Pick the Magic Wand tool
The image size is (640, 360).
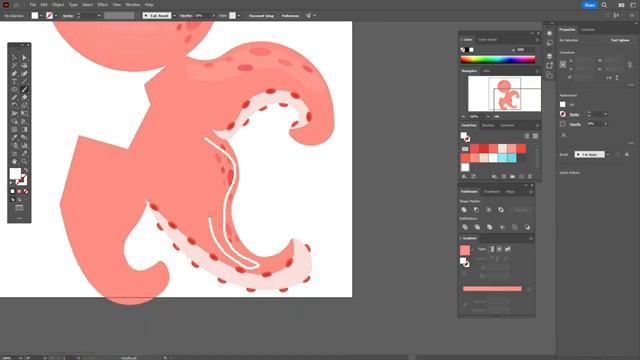tap(14, 65)
